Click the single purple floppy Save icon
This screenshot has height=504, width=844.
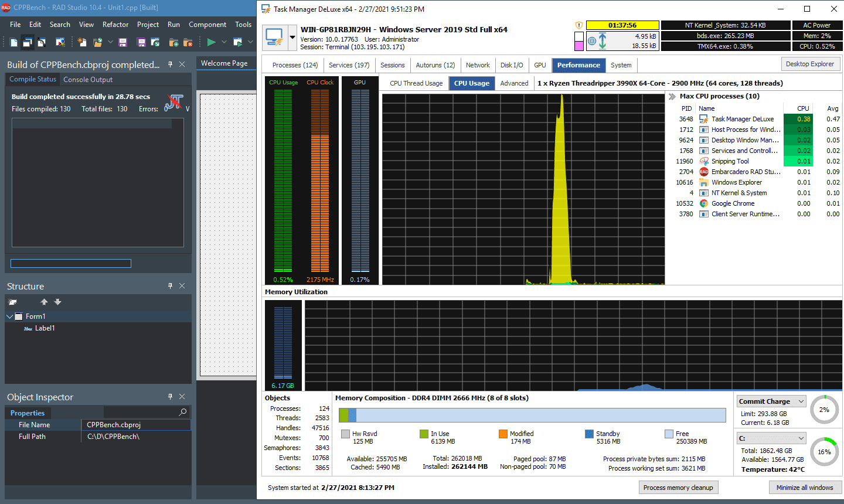point(122,42)
